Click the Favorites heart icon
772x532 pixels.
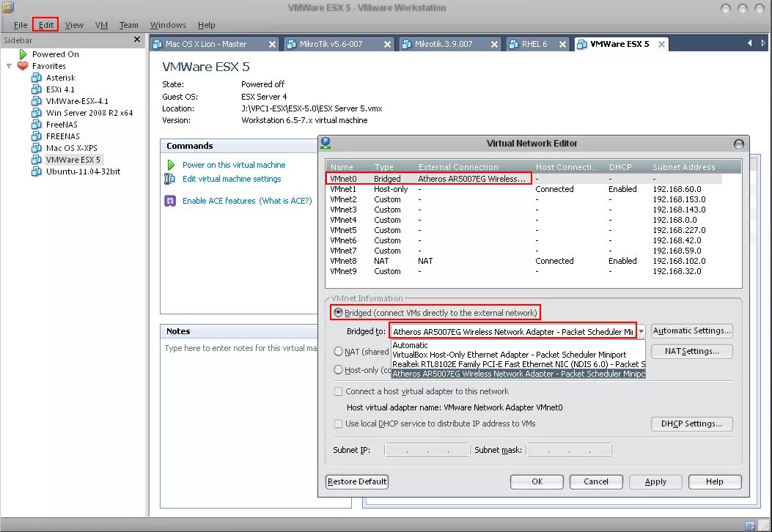point(23,65)
